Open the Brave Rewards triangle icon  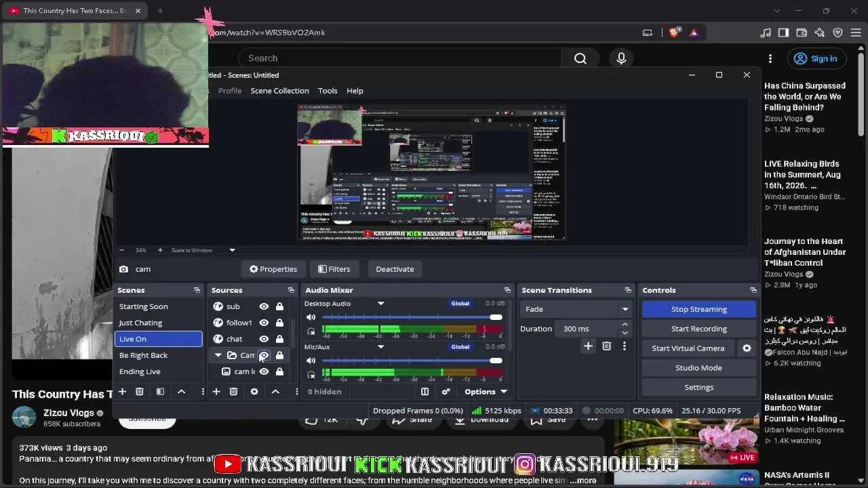tap(694, 33)
